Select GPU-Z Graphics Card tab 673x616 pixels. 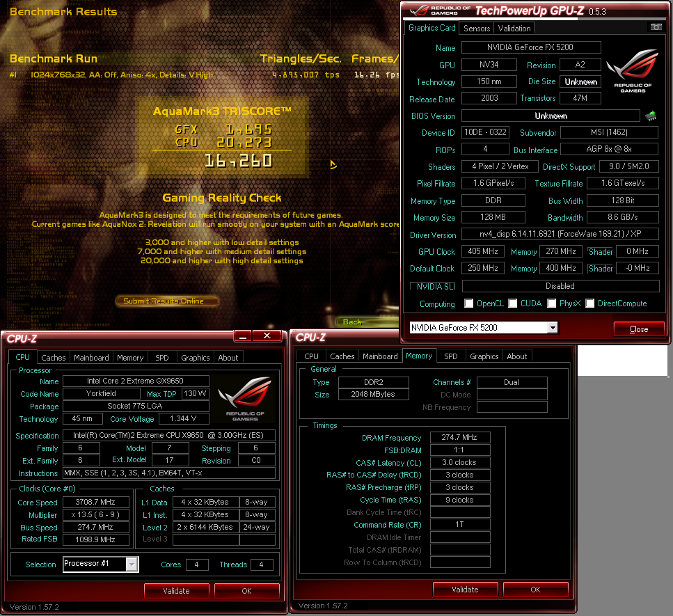431,28
